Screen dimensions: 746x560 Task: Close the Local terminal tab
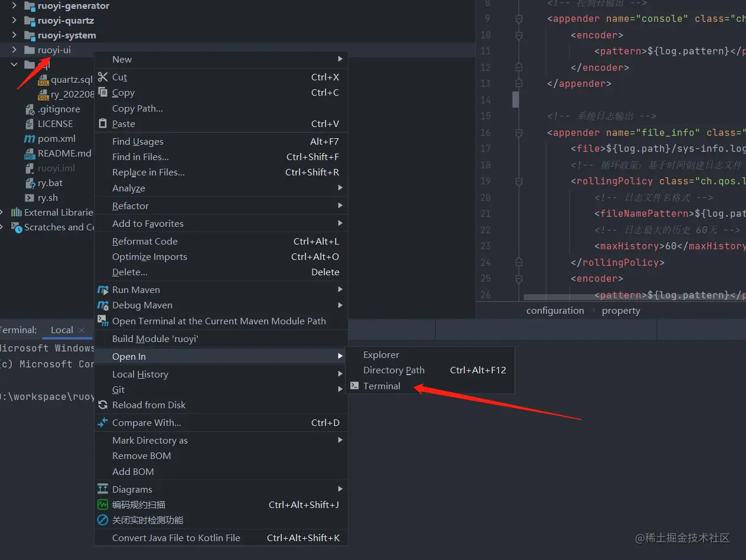(x=82, y=330)
